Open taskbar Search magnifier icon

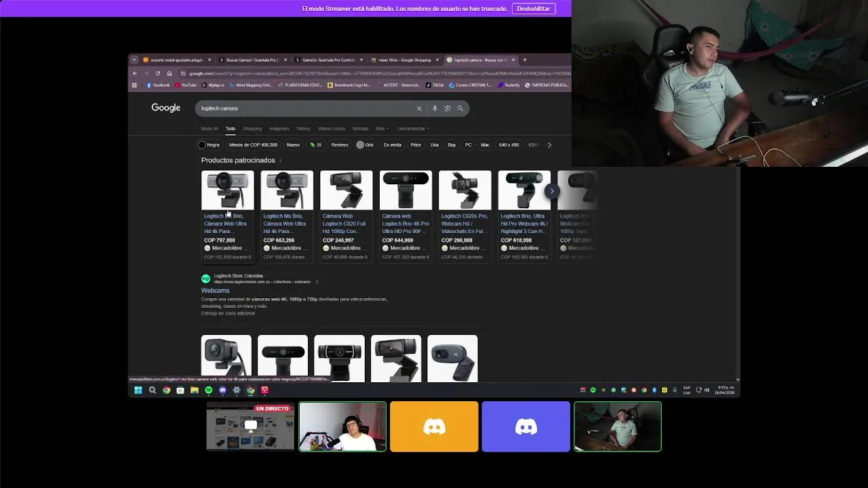coord(153,390)
